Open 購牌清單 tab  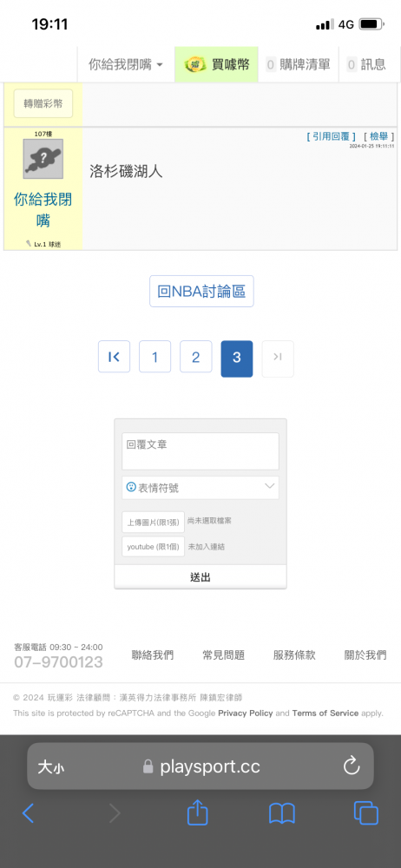[x=299, y=64]
